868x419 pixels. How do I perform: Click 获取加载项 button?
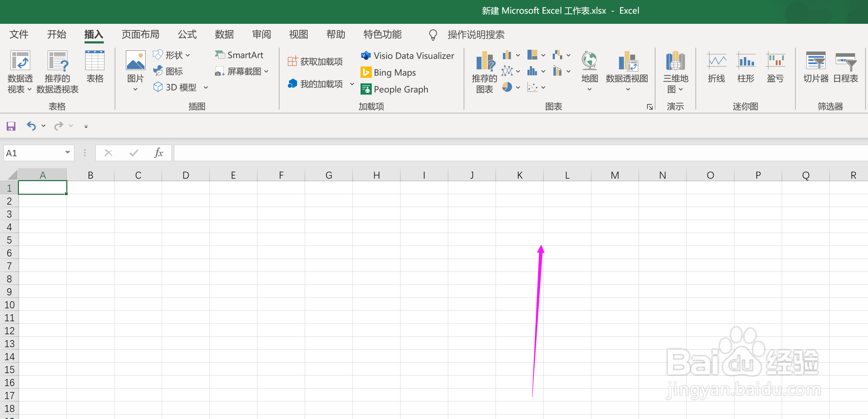point(315,62)
